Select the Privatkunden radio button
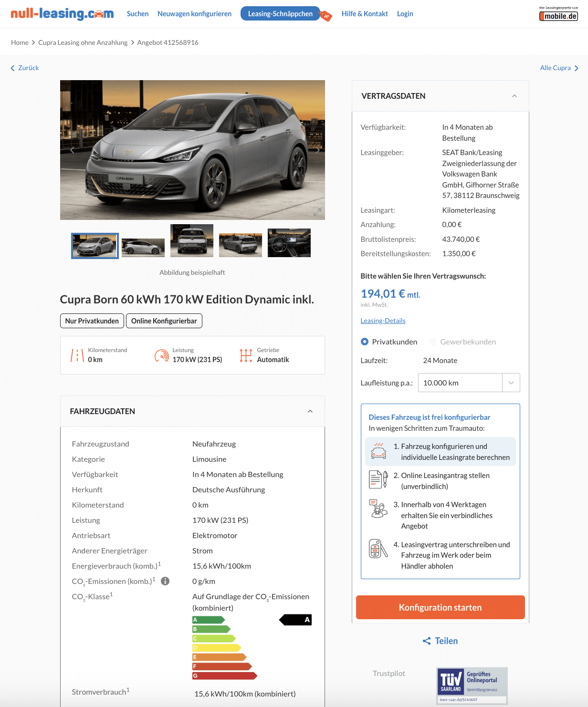The width and height of the screenshot is (588, 707). tap(365, 342)
